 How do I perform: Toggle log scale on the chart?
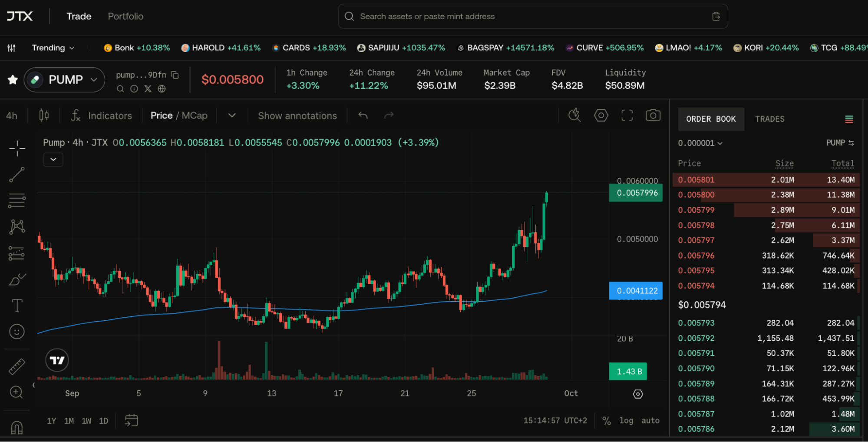626,421
